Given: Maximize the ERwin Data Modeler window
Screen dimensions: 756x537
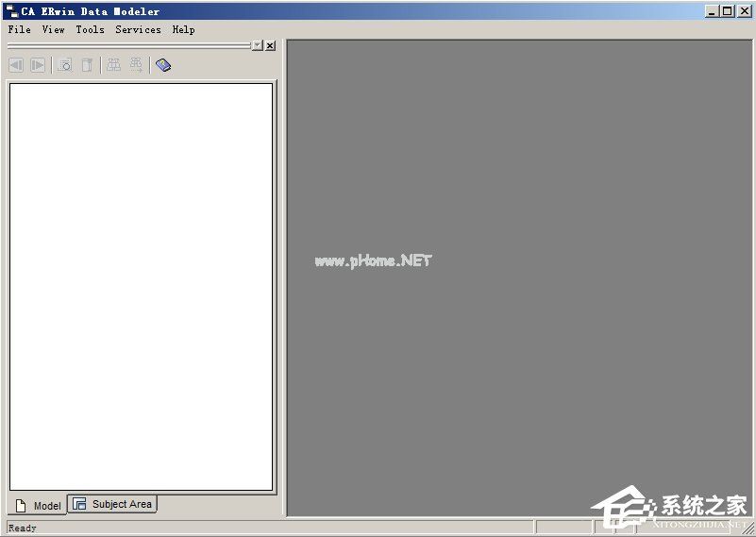Looking at the screenshot, I should tap(727, 11).
